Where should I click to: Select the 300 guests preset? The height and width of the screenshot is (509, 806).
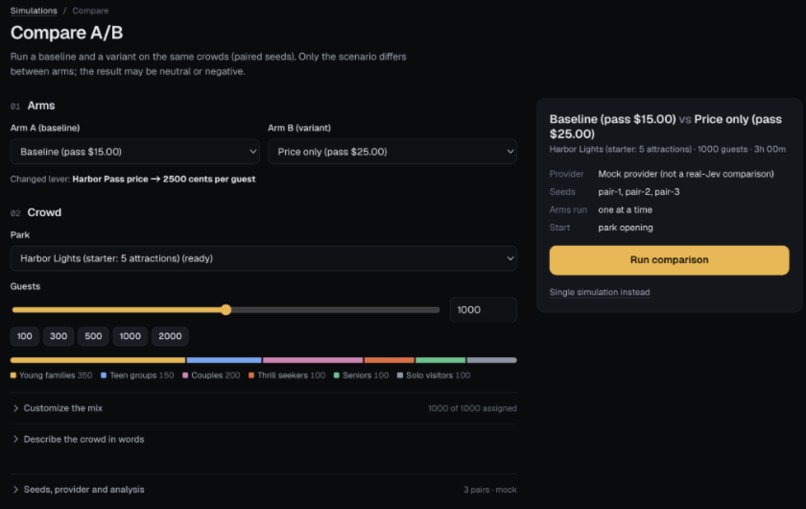point(58,336)
